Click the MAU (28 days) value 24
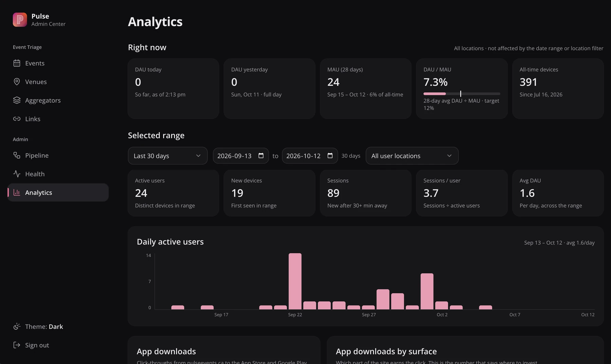 click(x=333, y=82)
